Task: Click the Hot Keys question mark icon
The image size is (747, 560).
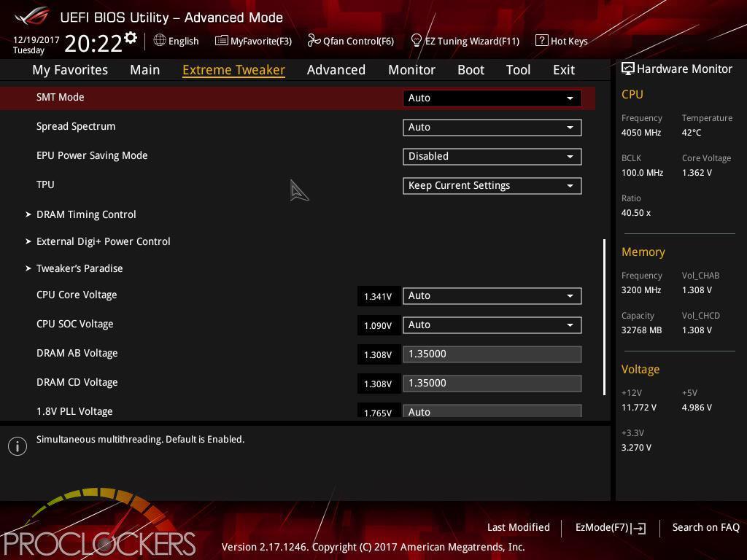Action: 542,40
